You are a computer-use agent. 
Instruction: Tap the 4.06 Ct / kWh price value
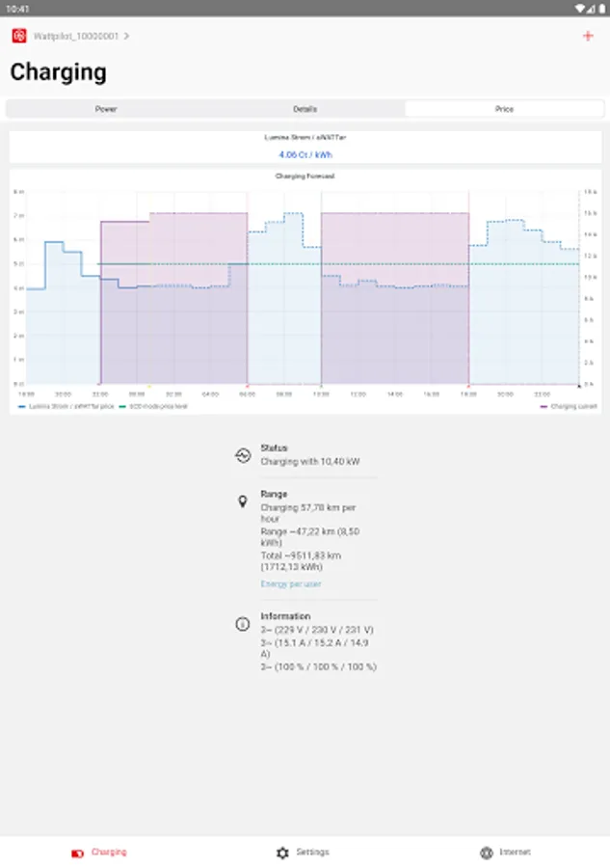tap(305, 154)
